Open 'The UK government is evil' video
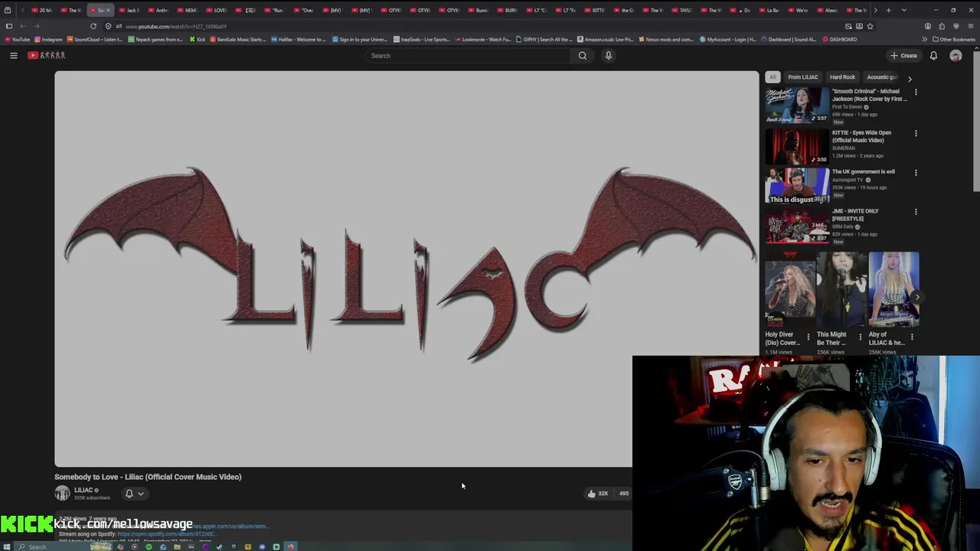980x551 pixels. pos(797,186)
